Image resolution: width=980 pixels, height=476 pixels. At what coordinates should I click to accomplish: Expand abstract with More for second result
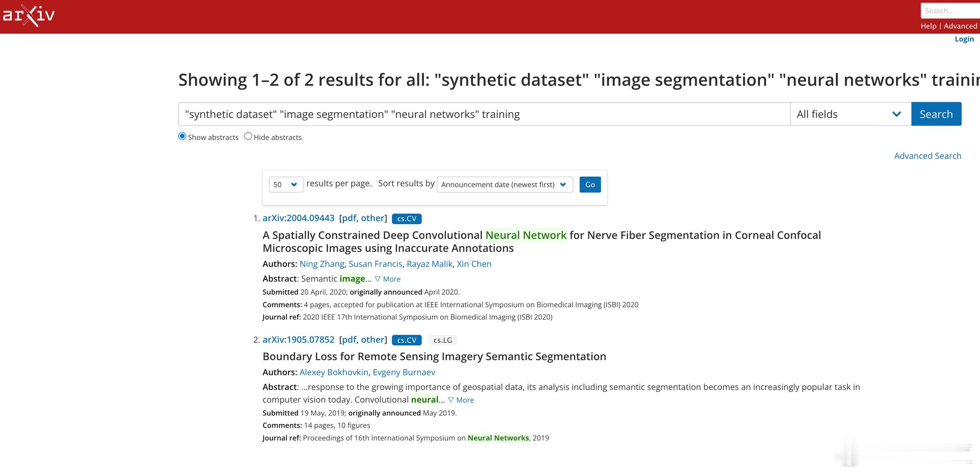click(461, 400)
